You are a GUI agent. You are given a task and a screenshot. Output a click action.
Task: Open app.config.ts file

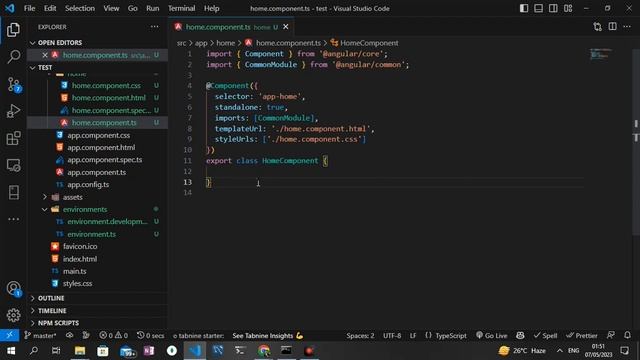pos(88,184)
